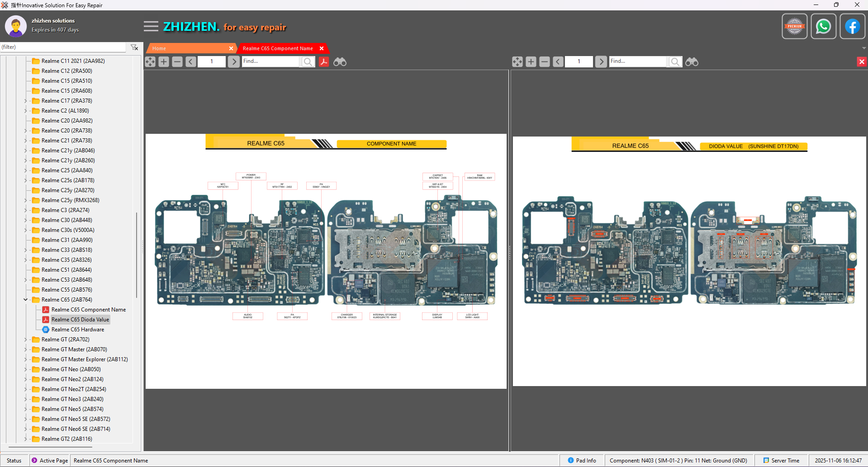Screen dimensions: 868x467
Task: Click binoculars icon in right viewer toolbar
Action: click(692, 61)
